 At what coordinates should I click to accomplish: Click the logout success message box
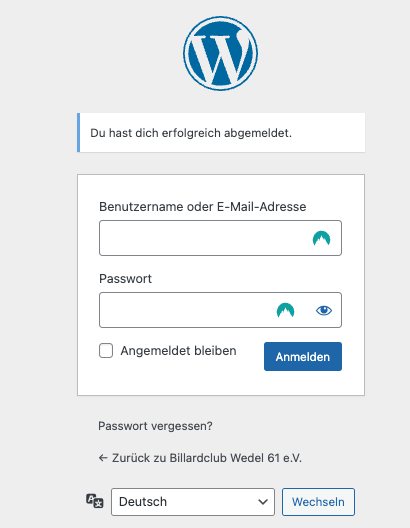click(x=221, y=133)
